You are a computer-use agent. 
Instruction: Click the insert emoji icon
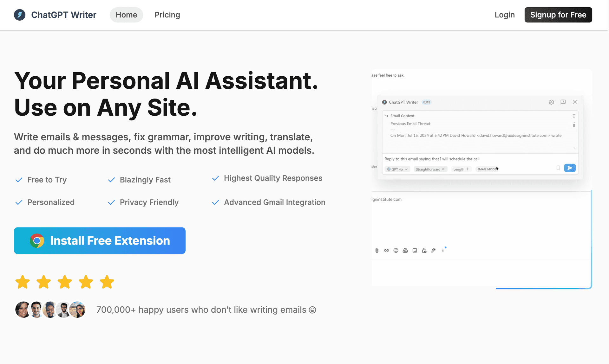396,250
